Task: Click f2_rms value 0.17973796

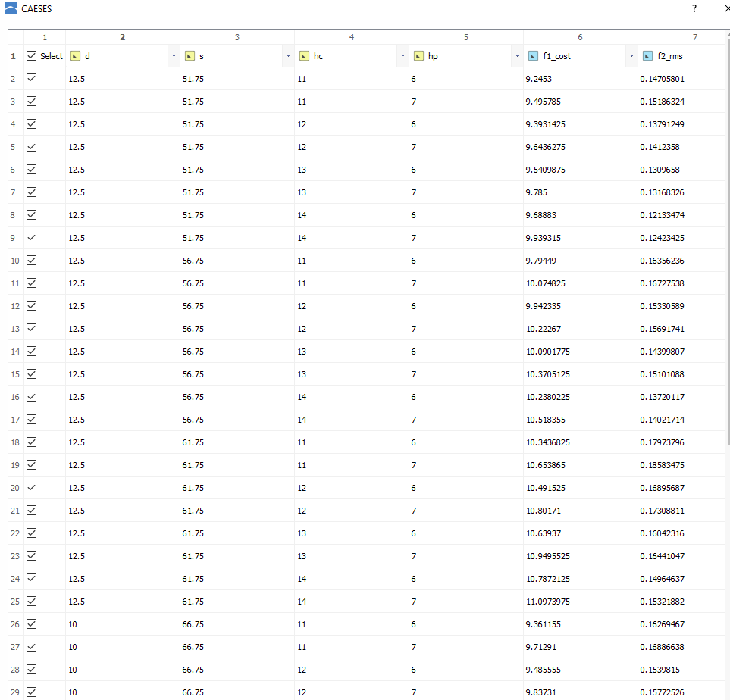Action: point(662,442)
